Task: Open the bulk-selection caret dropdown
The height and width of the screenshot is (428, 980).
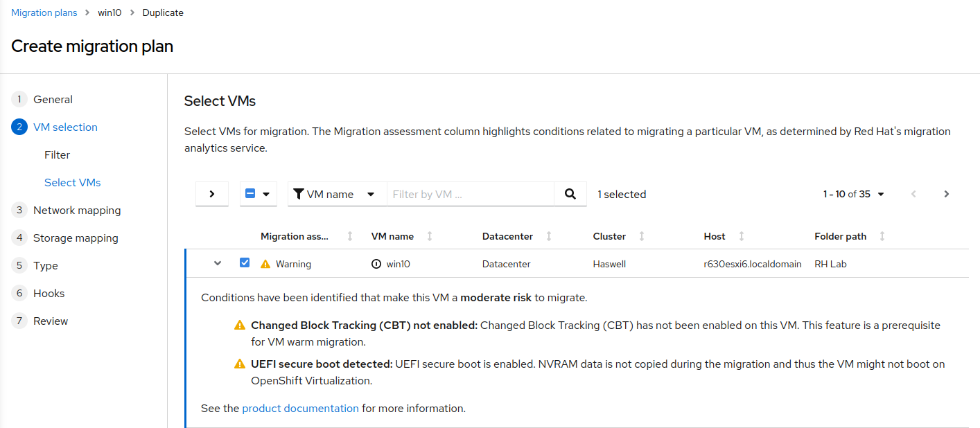Action: coord(266,194)
